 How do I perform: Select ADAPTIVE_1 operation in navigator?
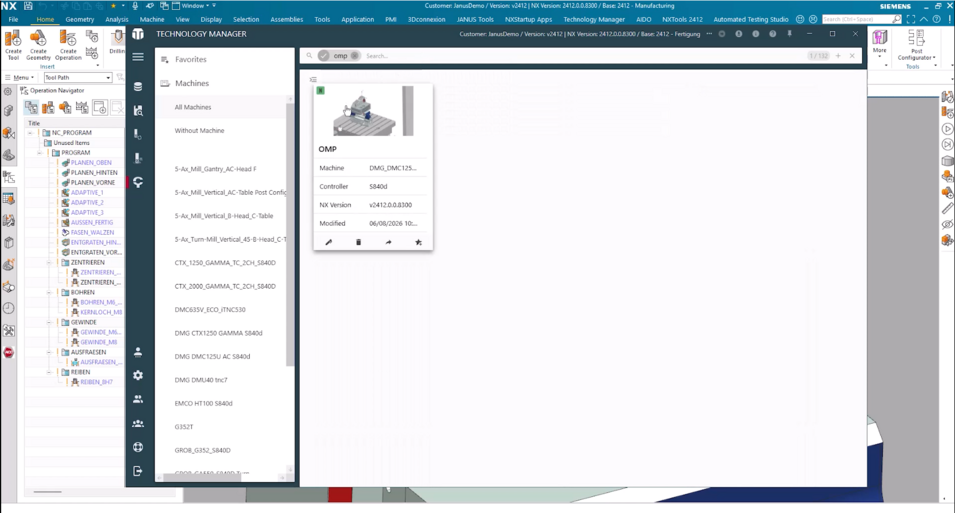click(87, 193)
